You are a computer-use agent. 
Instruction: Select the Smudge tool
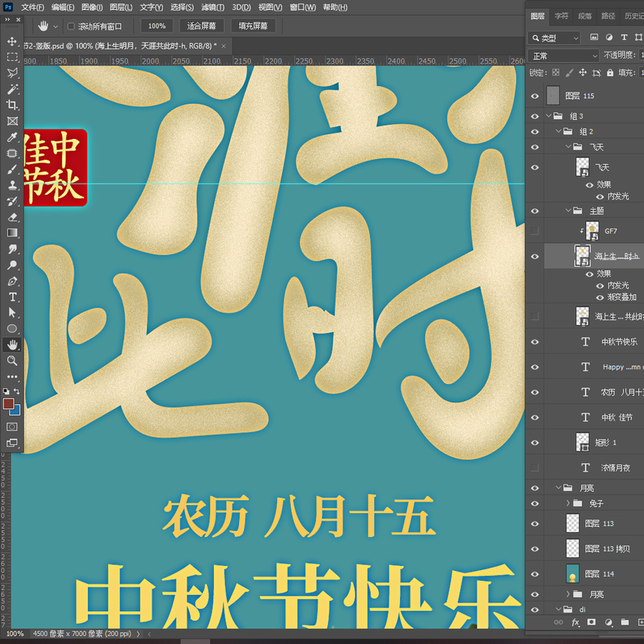pyautogui.click(x=12, y=249)
